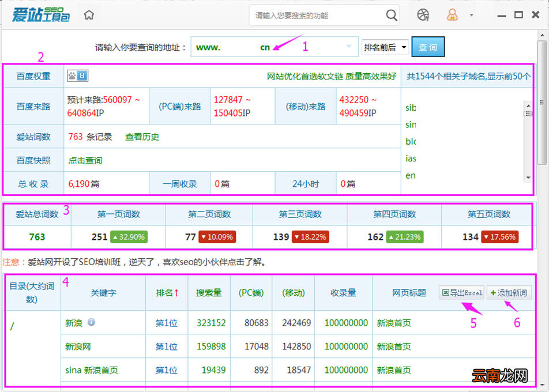Click 点击查询 for Baidu snapshot
Screen dimensions: 549x392
point(85,160)
